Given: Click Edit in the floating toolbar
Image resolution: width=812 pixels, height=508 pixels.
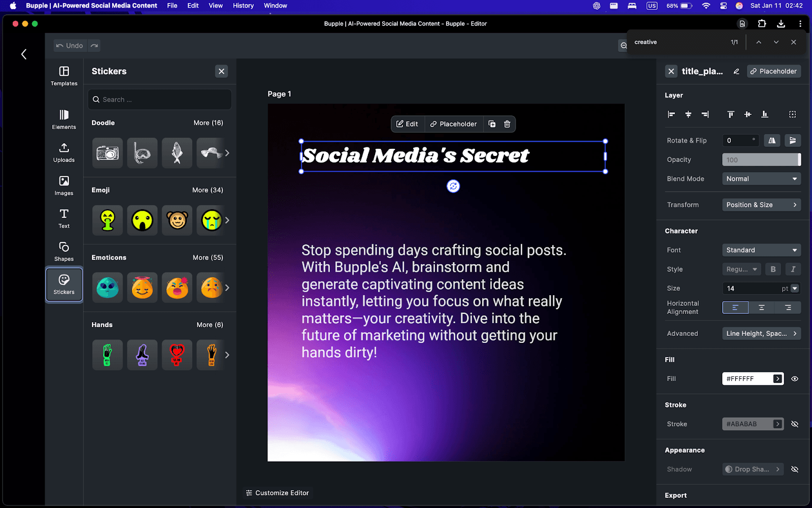Looking at the screenshot, I should coord(407,124).
